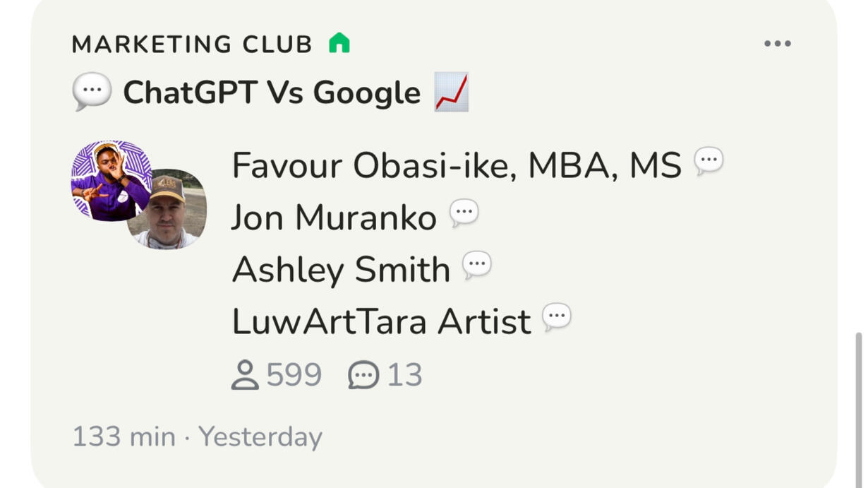Click the green house icon

[339, 44]
